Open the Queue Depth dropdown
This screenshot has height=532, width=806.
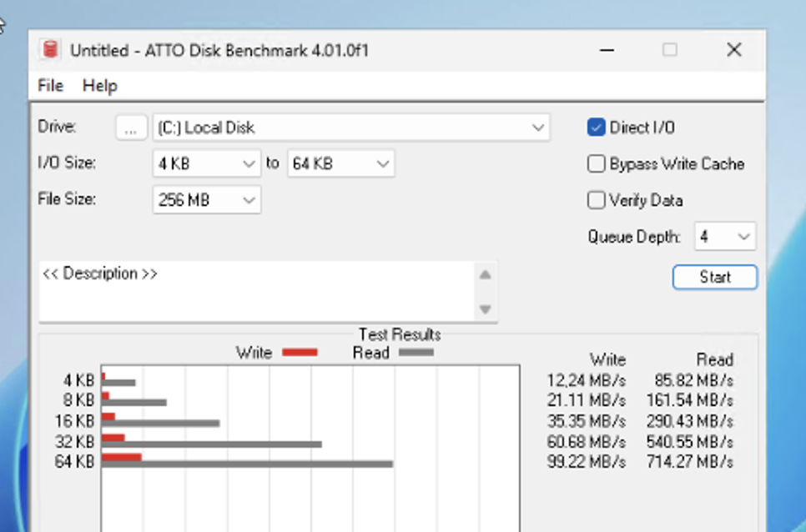[x=725, y=236]
